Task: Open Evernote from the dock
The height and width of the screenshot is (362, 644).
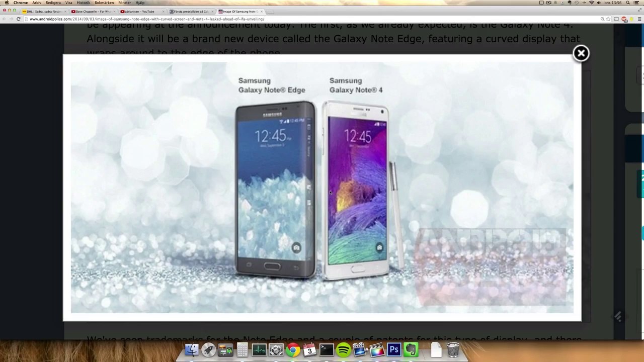Action: pos(411,350)
